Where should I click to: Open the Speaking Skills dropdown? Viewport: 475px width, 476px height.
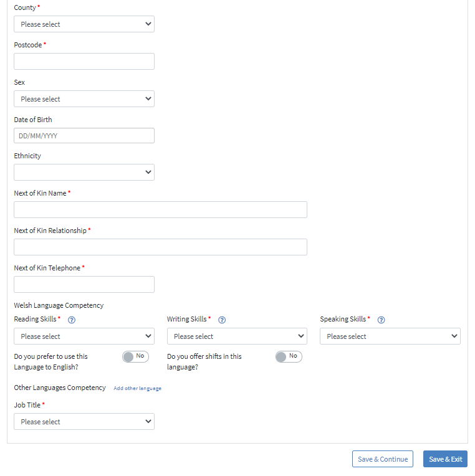click(x=390, y=336)
